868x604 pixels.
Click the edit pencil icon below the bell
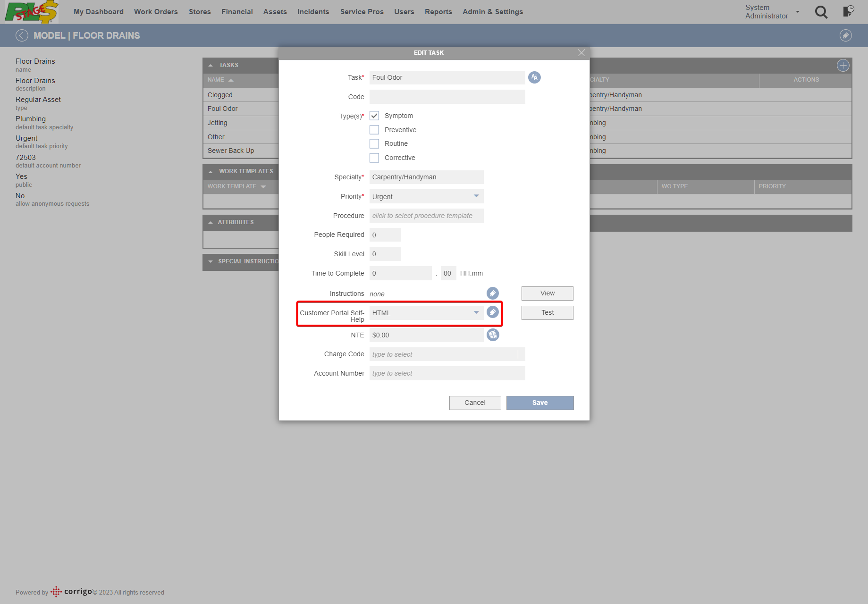click(845, 35)
